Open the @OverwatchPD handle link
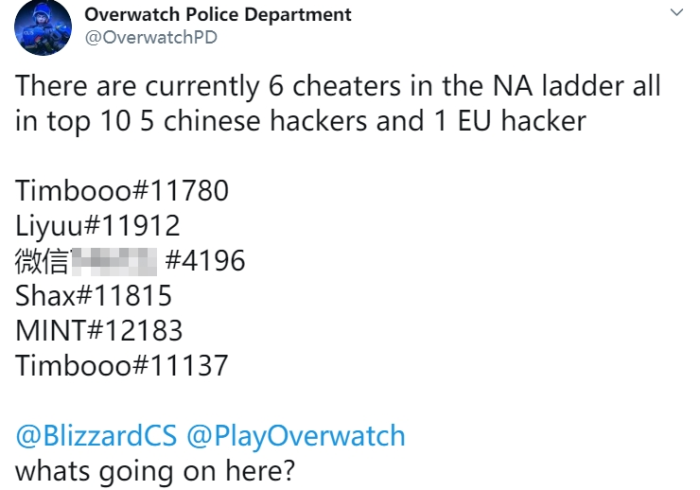The width and height of the screenshot is (700, 490). (150, 38)
